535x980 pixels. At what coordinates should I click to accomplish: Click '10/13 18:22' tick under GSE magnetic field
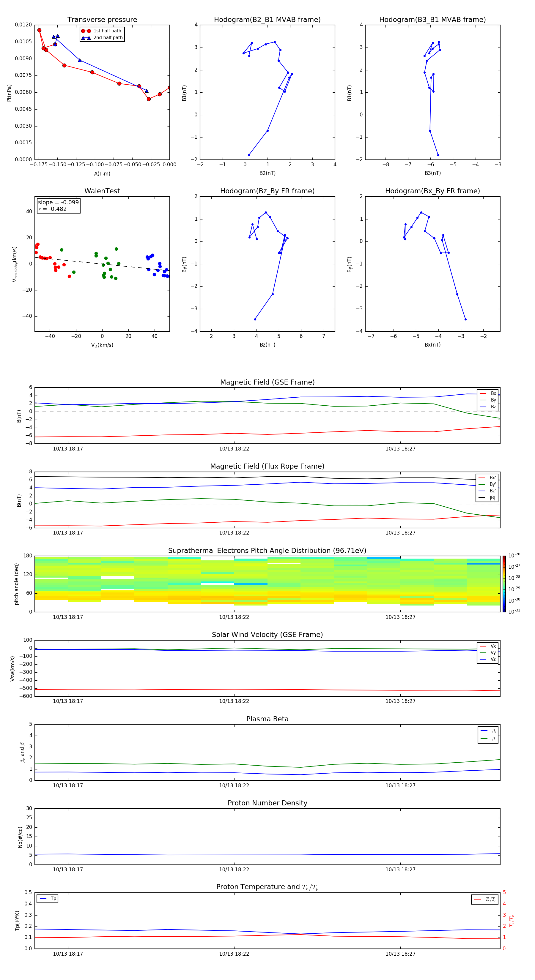click(x=234, y=449)
